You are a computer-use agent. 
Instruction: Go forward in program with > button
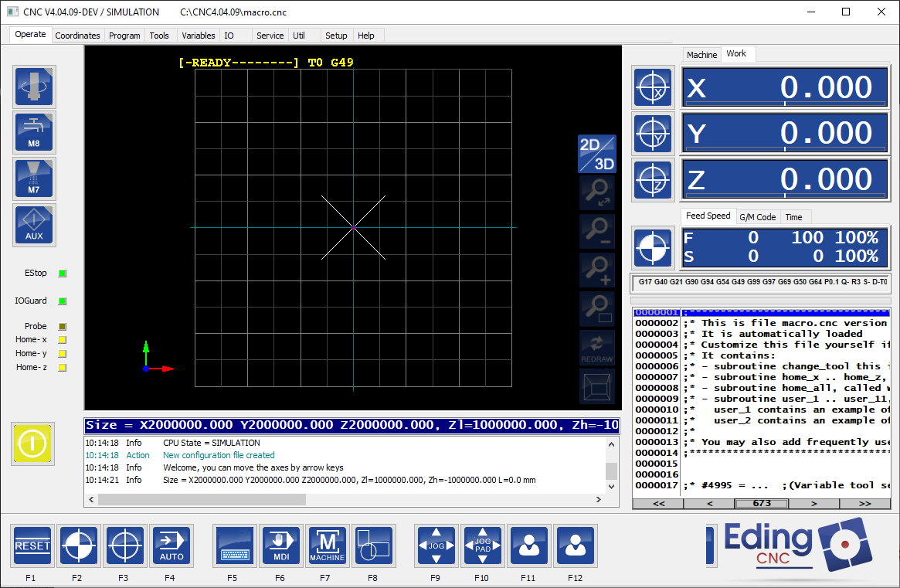click(814, 504)
